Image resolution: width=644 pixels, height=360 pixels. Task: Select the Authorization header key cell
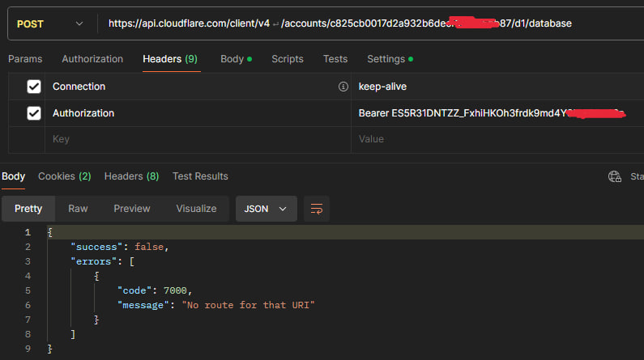pos(197,113)
